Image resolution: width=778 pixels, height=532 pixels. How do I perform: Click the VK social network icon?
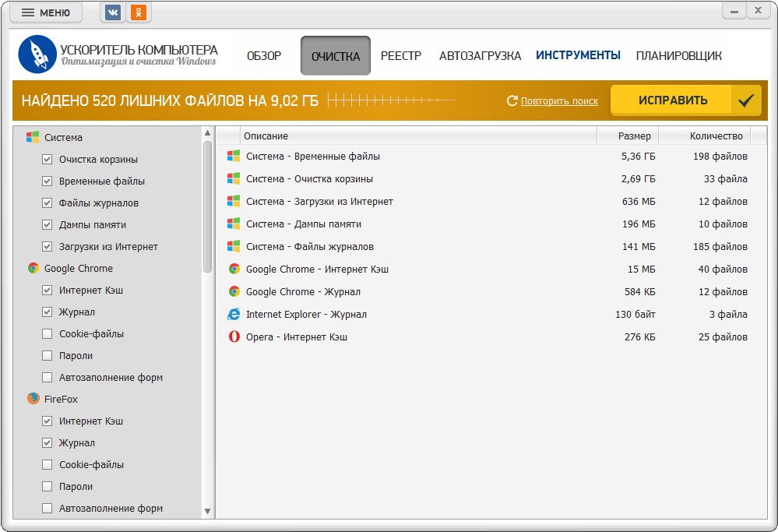point(113,12)
